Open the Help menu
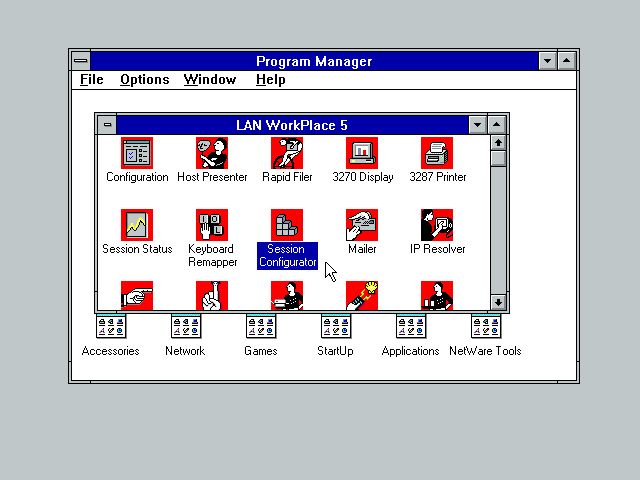640x480 pixels. pyautogui.click(x=271, y=80)
